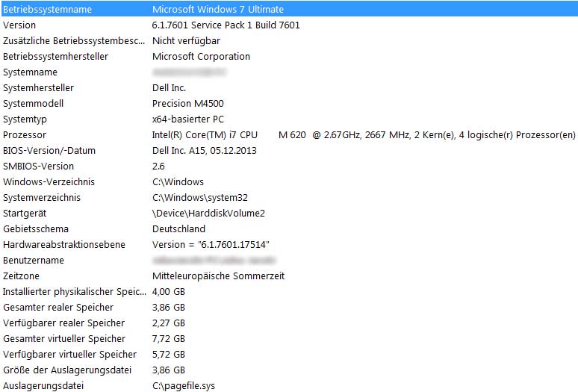Image resolution: width=578 pixels, height=392 pixels.
Task: Select the Gebietsschema label
Action: [36, 228]
